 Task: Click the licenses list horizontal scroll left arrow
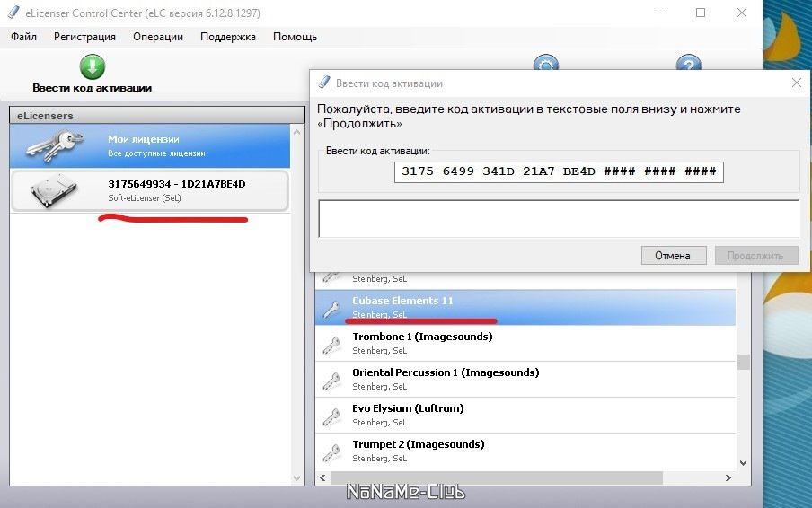[x=322, y=477]
